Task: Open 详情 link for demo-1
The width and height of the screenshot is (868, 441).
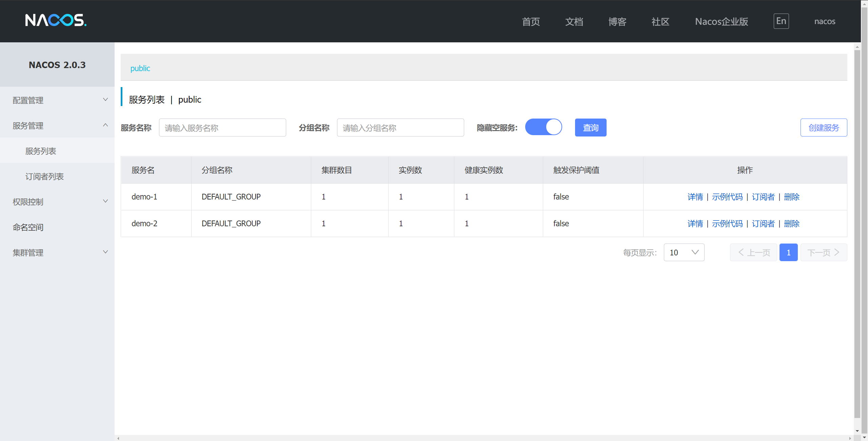Action: [695, 197]
